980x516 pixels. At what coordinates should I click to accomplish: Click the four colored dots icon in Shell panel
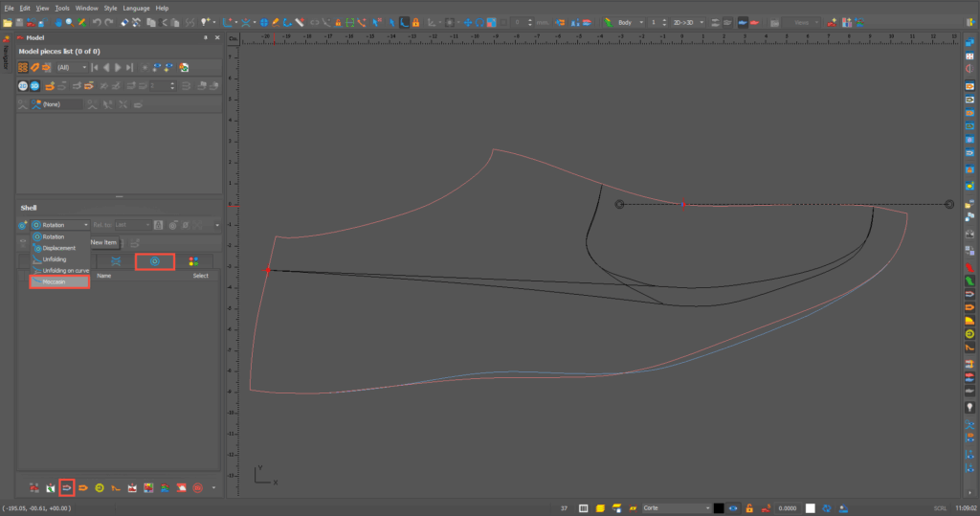click(193, 260)
